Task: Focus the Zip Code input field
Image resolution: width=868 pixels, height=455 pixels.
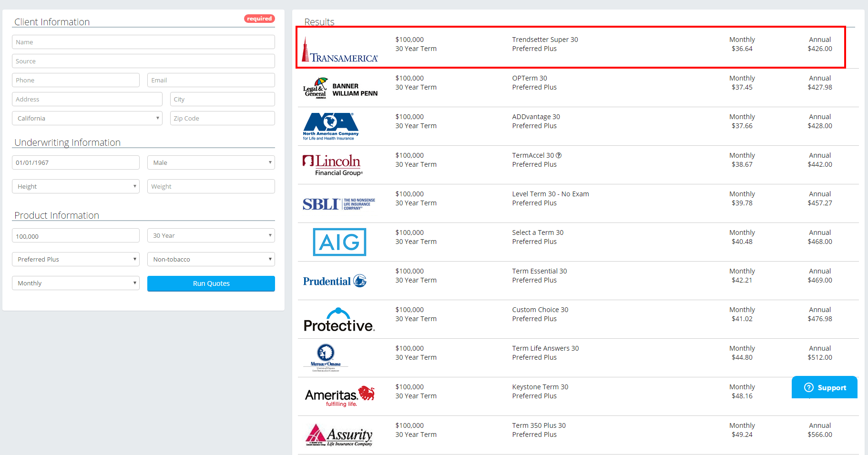Action: tap(223, 118)
